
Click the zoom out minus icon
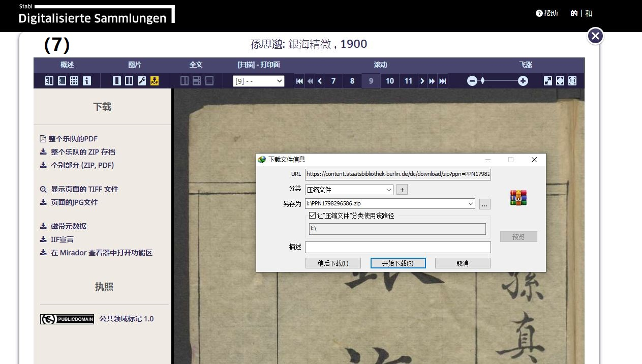click(472, 81)
